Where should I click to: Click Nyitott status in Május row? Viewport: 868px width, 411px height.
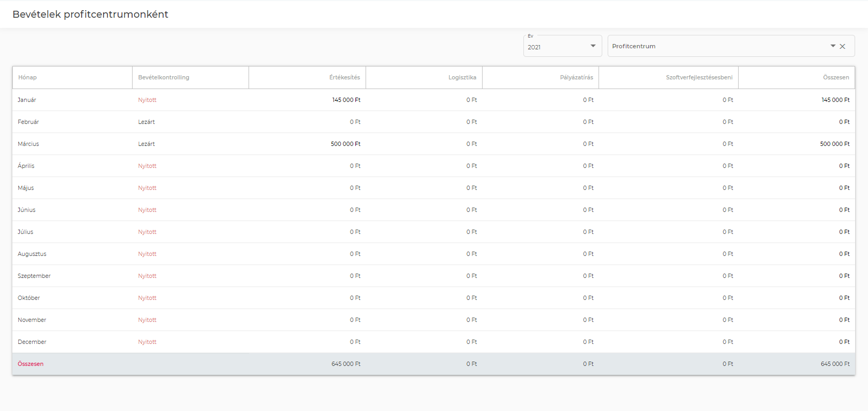[147, 188]
